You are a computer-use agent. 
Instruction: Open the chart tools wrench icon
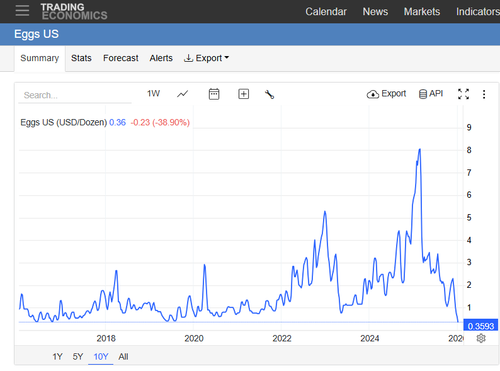[x=269, y=94]
